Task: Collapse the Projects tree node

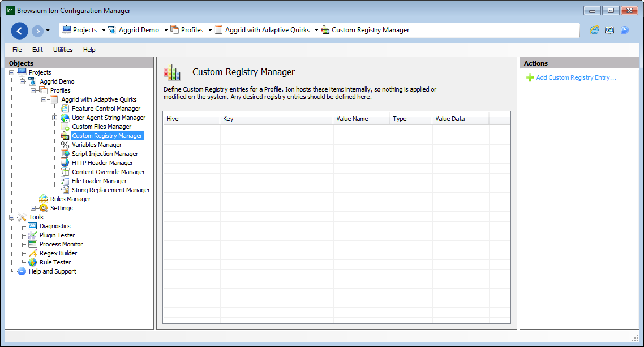Action: [x=11, y=72]
